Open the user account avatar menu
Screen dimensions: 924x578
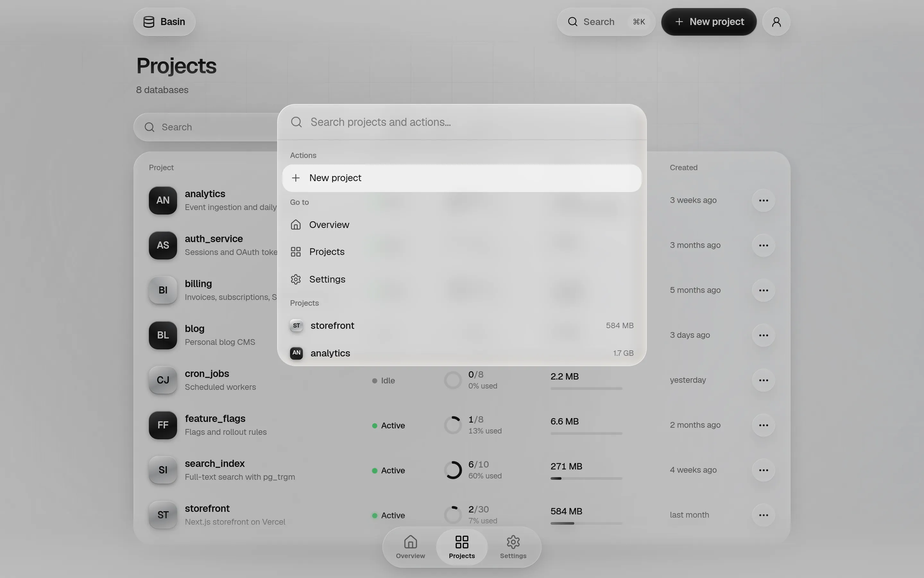pos(776,22)
